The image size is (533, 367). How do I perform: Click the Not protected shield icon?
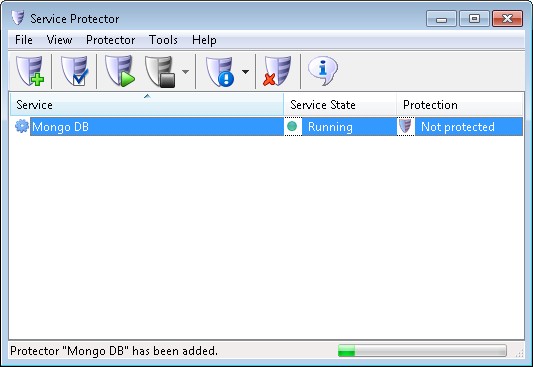click(x=405, y=126)
